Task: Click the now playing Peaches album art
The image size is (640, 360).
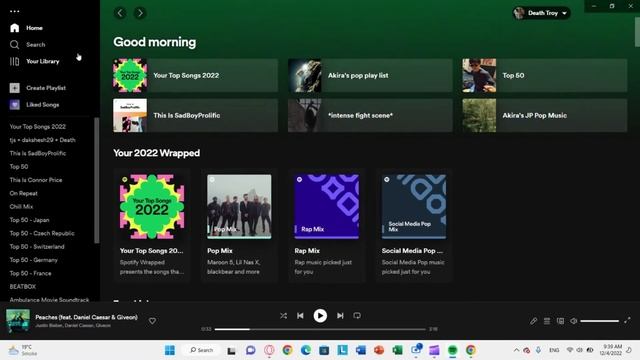Action: (x=18, y=321)
